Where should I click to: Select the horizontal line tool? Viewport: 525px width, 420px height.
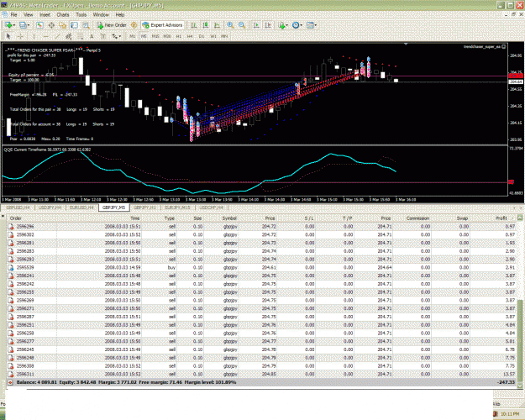click(x=45, y=36)
